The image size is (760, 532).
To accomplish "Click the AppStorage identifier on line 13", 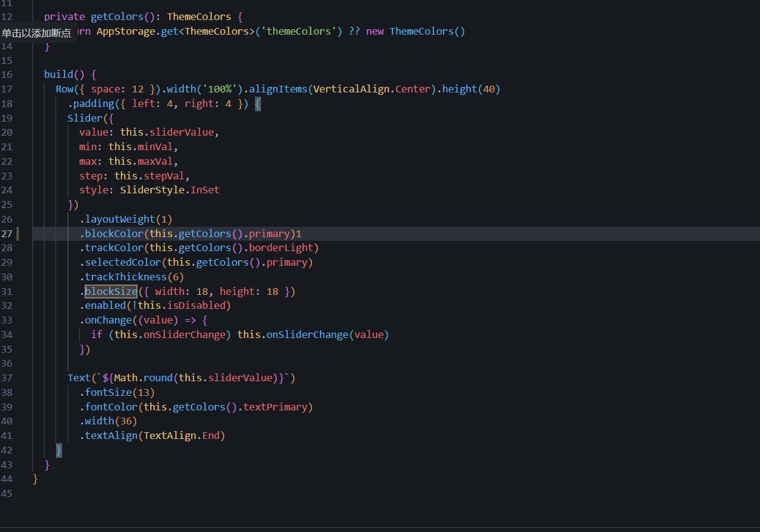I will pos(126,31).
